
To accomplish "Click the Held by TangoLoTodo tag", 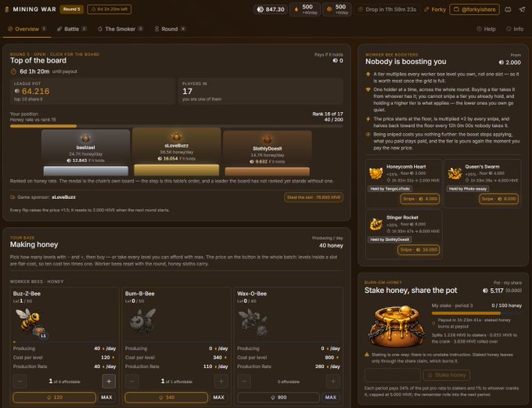I will click(390, 189).
